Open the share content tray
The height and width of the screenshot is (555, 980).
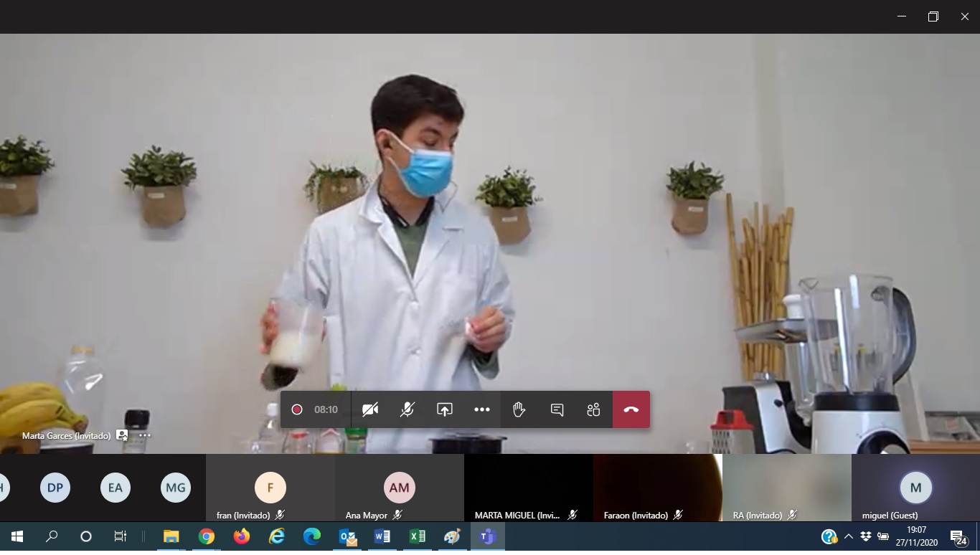click(445, 409)
